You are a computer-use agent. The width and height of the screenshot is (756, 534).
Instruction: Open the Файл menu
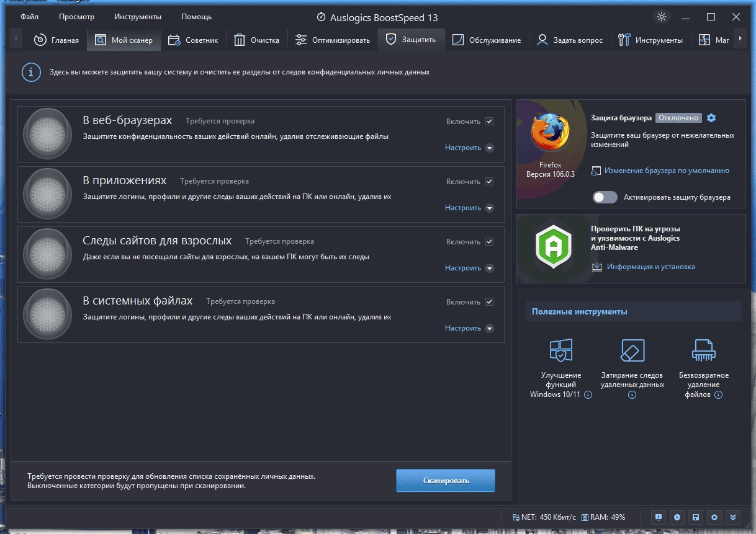pos(29,17)
